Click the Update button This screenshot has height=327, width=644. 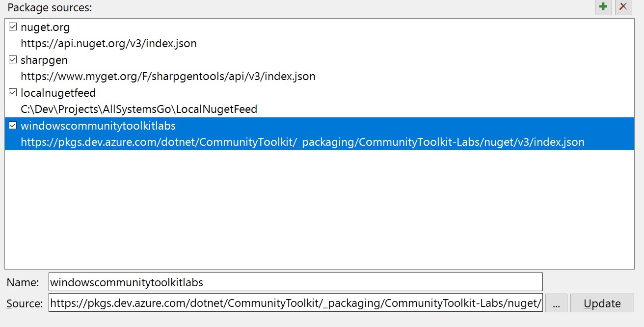point(602,303)
